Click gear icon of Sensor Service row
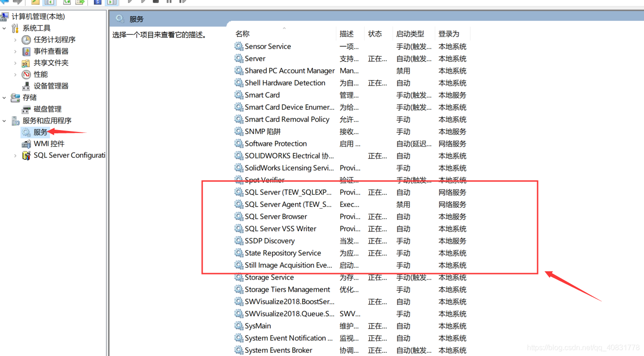 239,46
